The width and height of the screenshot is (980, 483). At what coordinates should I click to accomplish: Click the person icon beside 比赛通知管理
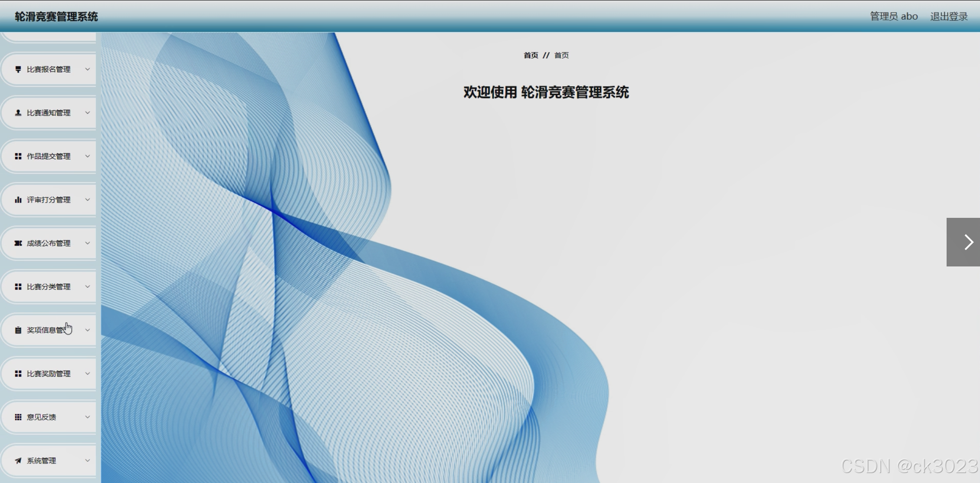tap(18, 113)
